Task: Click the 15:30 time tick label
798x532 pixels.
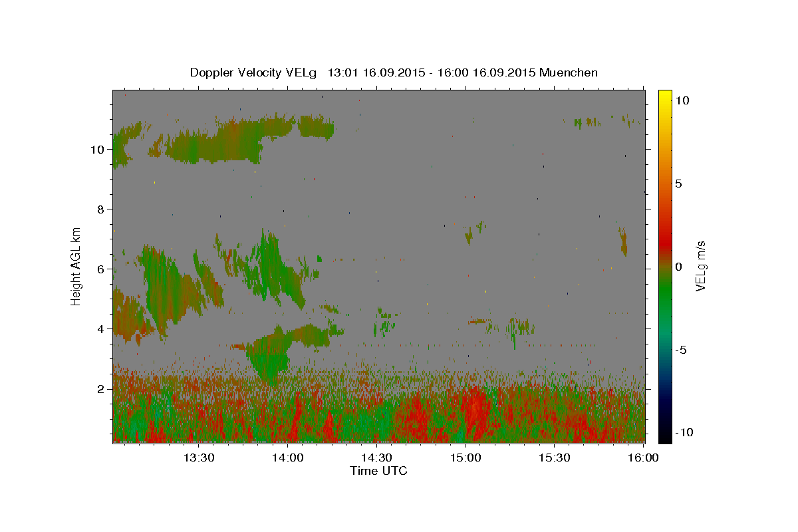Action: click(555, 458)
